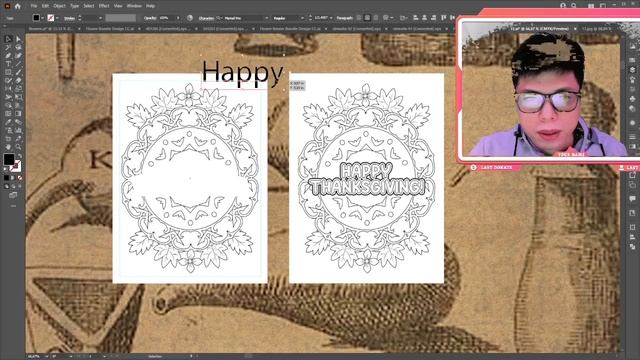This screenshot has width=640, height=360.
Task: Open the Search icon at top right
Action: coord(573,6)
